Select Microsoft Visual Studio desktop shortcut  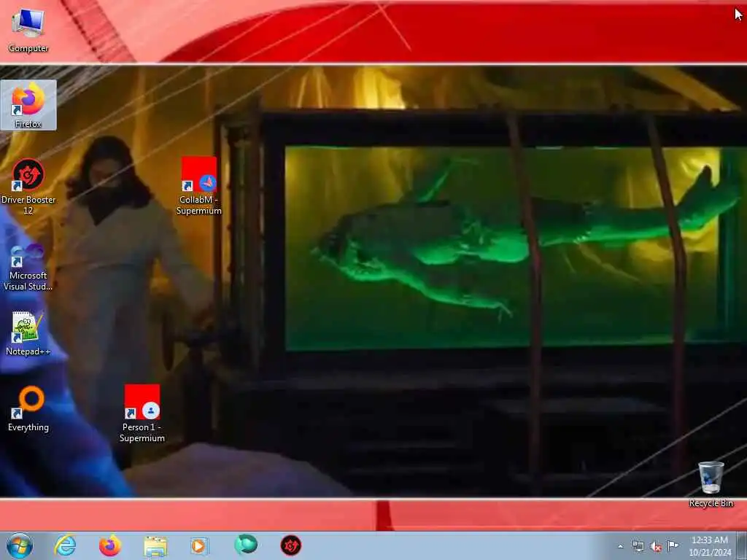[x=28, y=267]
